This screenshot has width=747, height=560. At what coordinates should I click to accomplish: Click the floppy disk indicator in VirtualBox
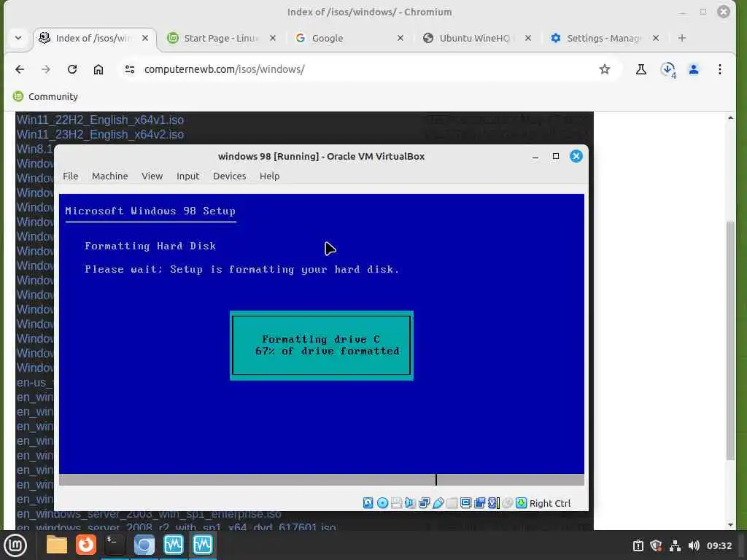click(x=396, y=503)
